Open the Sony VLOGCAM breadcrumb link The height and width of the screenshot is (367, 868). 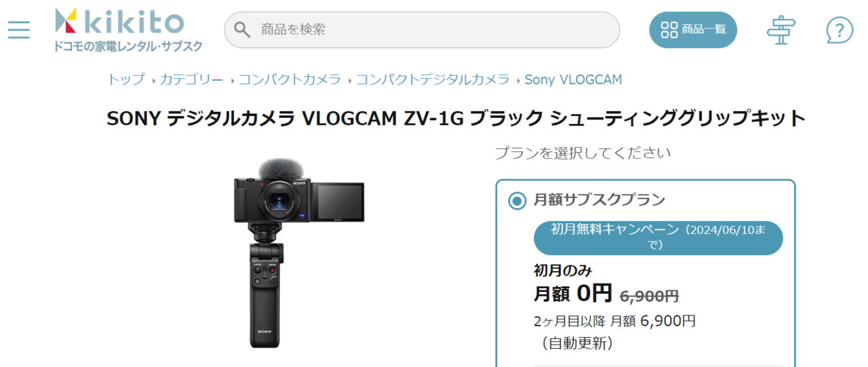click(x=573, y=79)
